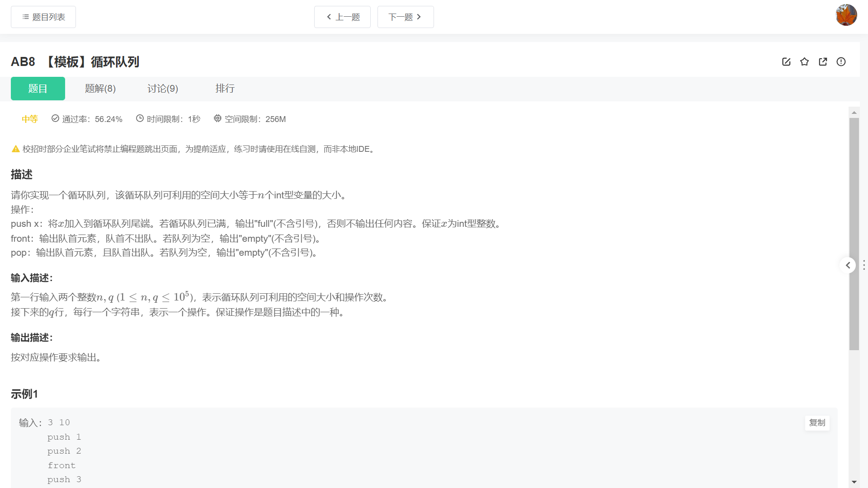
Task: Click the 时间限制: 1秒 text
Action: click(174, 119)
